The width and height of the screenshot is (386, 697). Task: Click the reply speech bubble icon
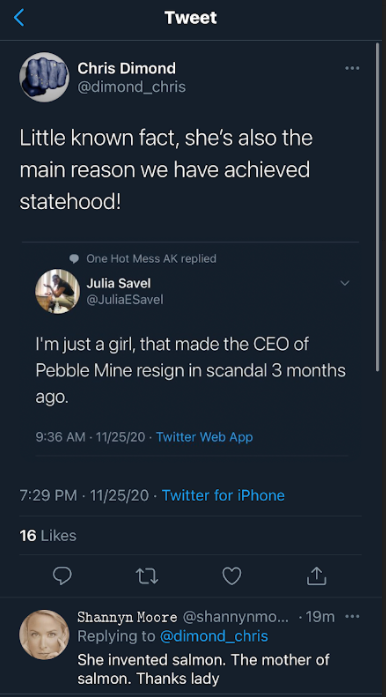tap(62, 576)
